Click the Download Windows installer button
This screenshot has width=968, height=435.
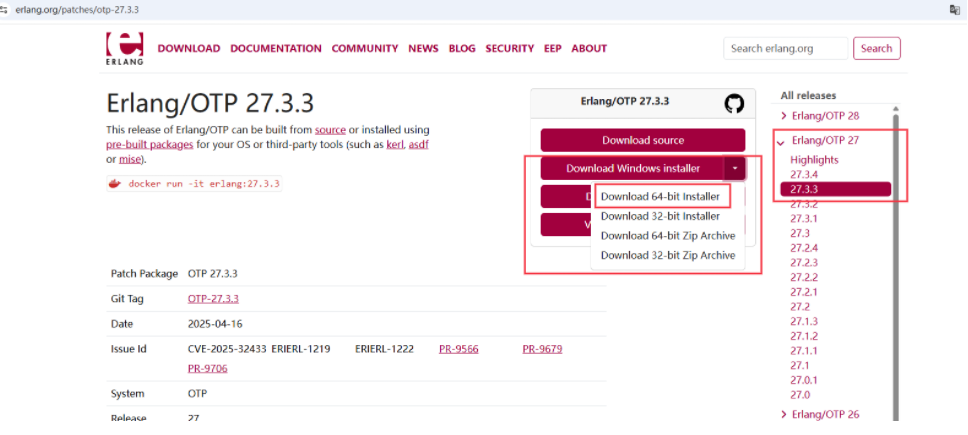click(x=633, y=168)
